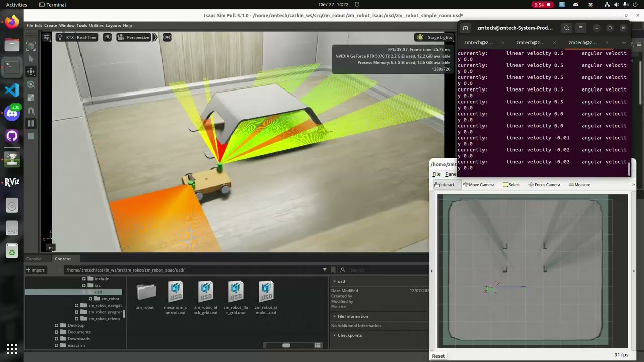This screenshot has height=362, width=644.
Task: Open viewport settings sliders icon
Action: point(46,37)
